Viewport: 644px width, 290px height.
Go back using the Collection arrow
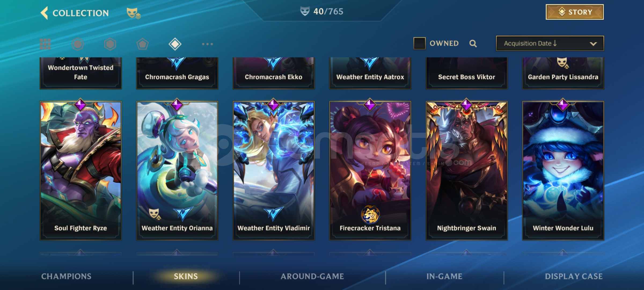(45, 13)
